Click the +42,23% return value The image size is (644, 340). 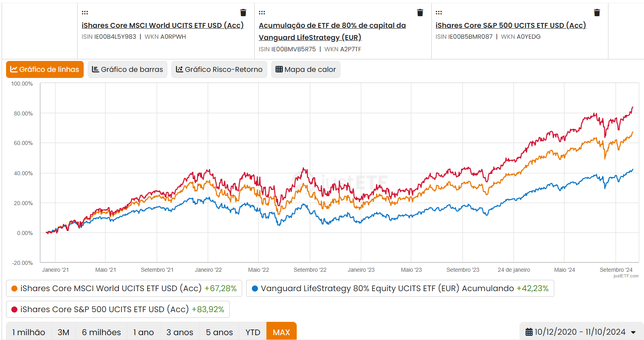(532, 288)
